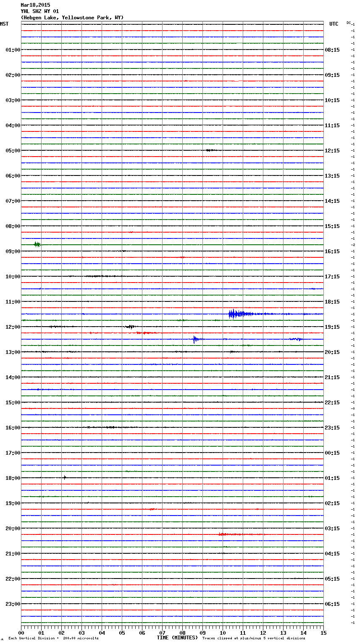
Task: Click the DC column header
Action: pos(349,23)
